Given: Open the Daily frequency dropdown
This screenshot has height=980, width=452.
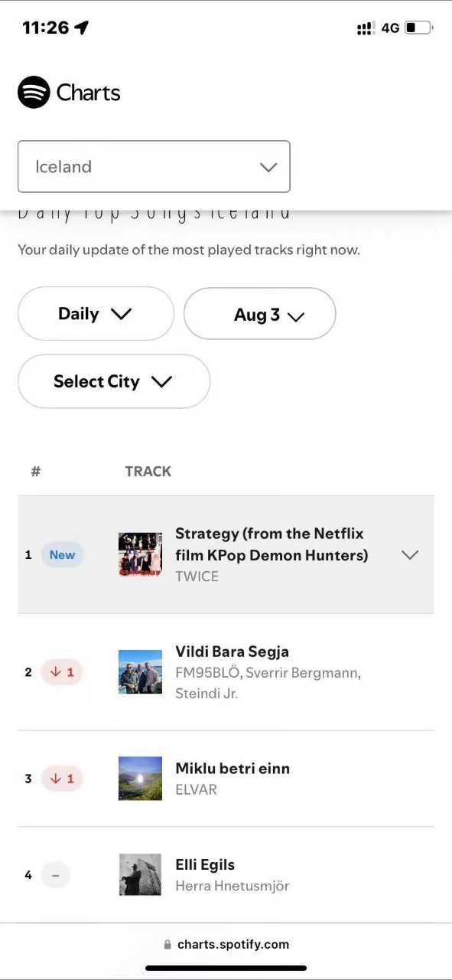Looking at the screenshot, I should pos(96,313).
